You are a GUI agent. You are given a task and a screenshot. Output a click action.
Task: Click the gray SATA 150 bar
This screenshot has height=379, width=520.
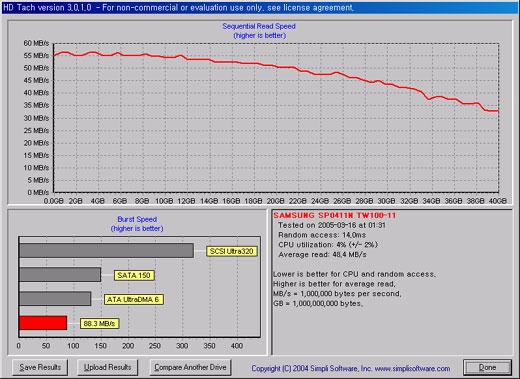click(x=60, y=275)
